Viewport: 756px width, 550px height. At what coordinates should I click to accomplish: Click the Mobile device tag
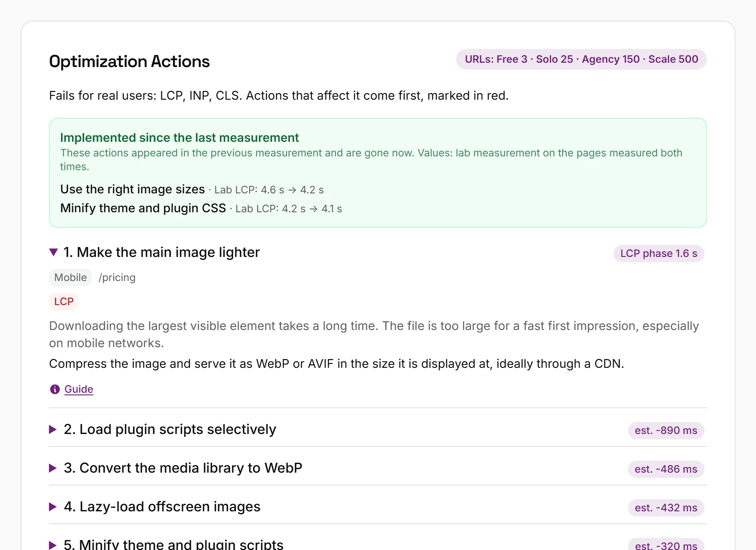point(70,278)
